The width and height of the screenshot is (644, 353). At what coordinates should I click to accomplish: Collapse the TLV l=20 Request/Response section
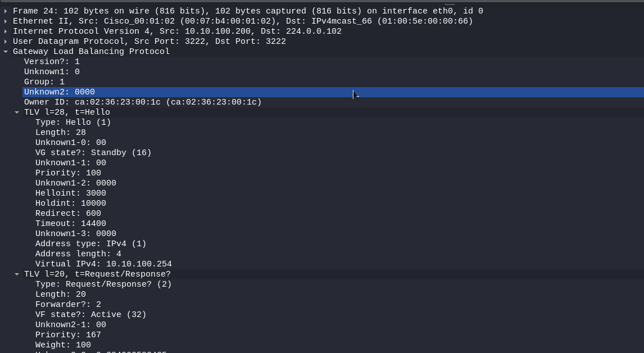(x=17, y=274)
